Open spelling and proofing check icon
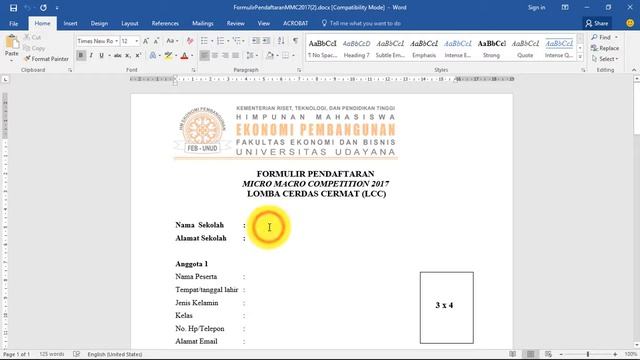 [x=76, y=354]
